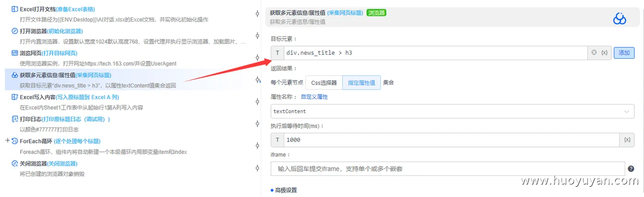
Task: Expand the ForEach循环 step with plus sign
Action: coord(7,141)
